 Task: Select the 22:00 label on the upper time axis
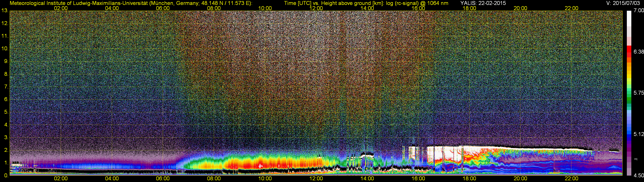point(571,8)
